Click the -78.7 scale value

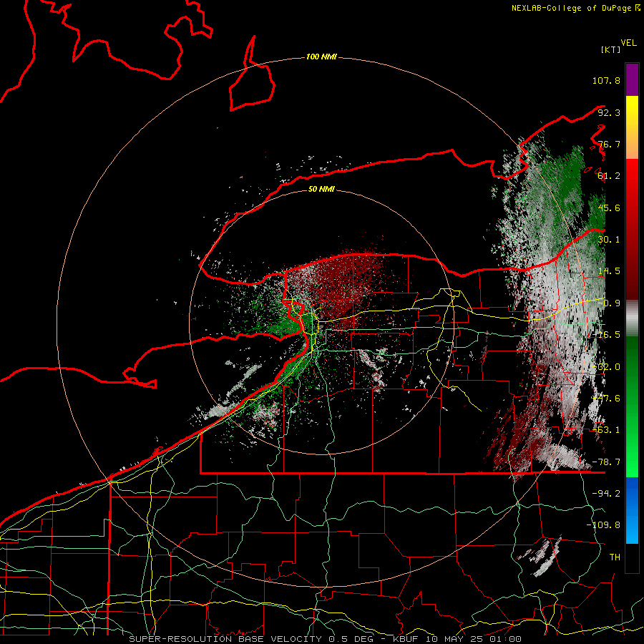(606, 462)
